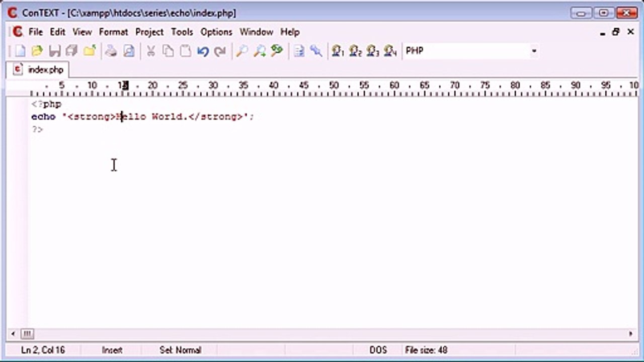Click the Find Next icon
Viewport: 644px width, 362px height.
260,51
